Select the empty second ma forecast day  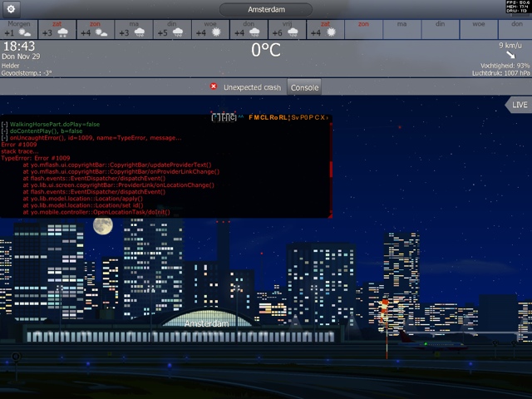[401, 29]
